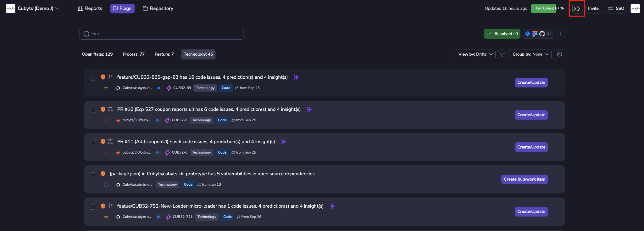Tick the package.json vulnerabilities flag checkbox
Viewport: 644px width, 231px height.
[x=93, y=175]
